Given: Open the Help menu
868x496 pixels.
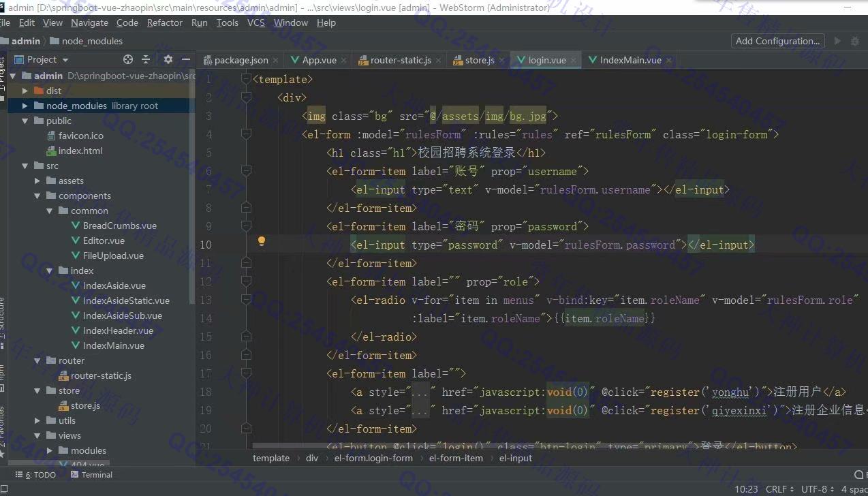Looking at the screenshot, I should point(326,22).
